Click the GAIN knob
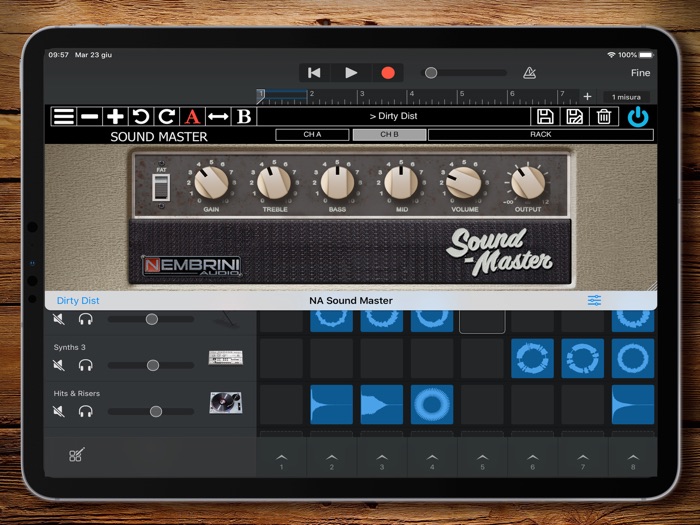 tap(211, 183)
